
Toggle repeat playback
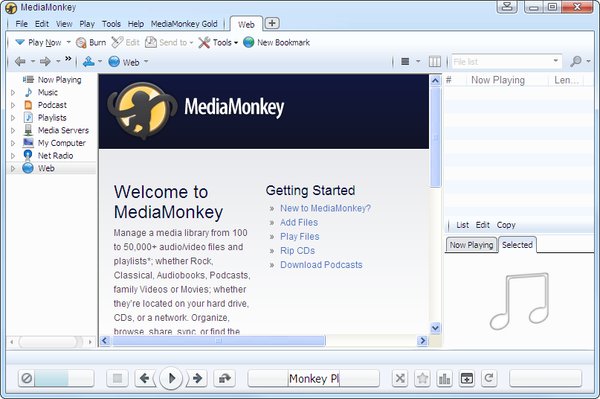coord(489,378)
